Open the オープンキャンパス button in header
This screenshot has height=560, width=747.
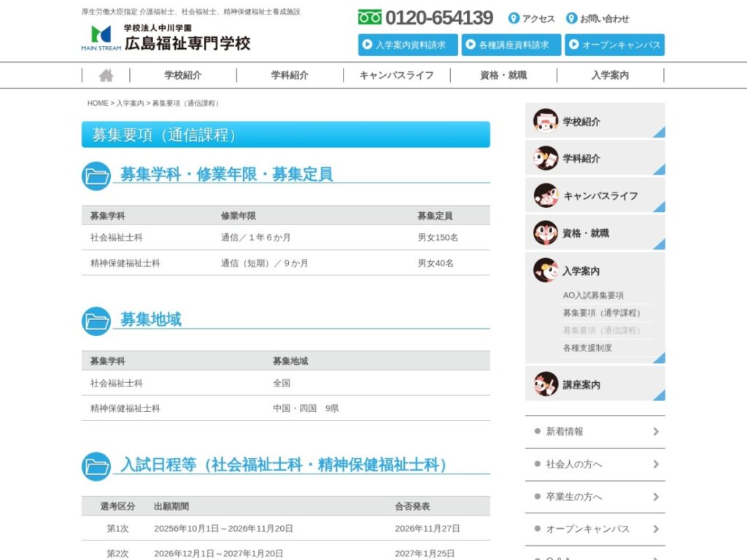pos(614,44)
